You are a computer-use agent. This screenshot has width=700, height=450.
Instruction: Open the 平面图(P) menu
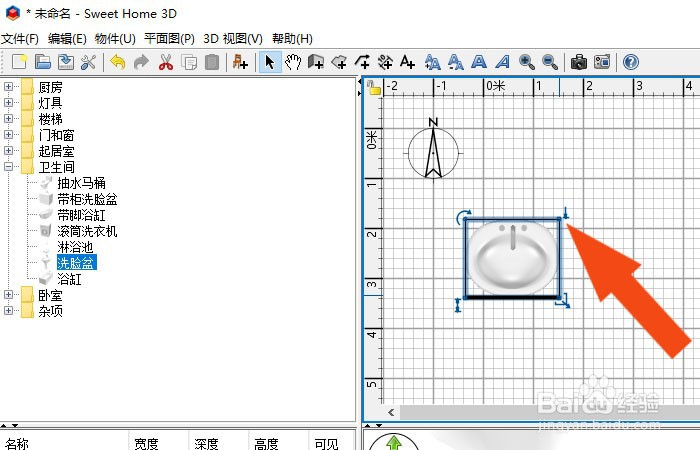pyautogui.click(x=169, y=39)
